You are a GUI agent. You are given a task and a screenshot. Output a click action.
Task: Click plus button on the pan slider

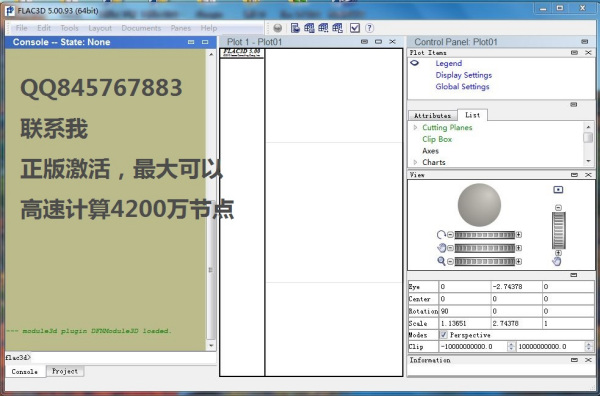[x=519, y=248]
